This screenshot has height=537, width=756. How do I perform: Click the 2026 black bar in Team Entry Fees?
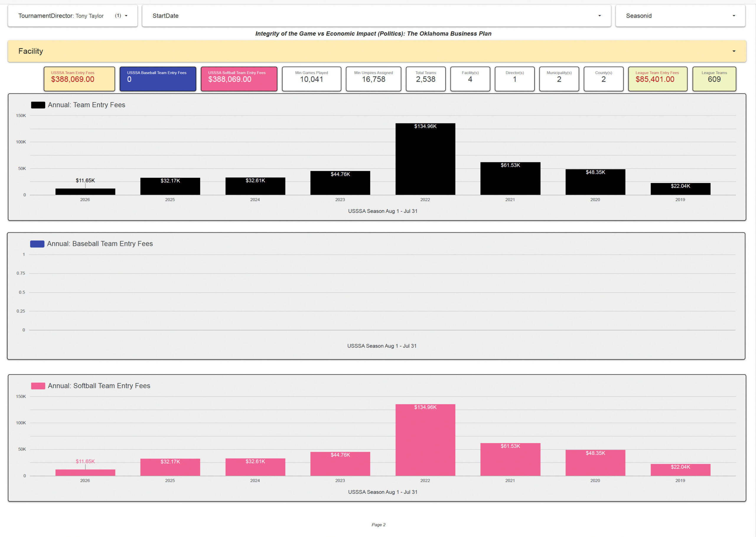click(85, 192)
